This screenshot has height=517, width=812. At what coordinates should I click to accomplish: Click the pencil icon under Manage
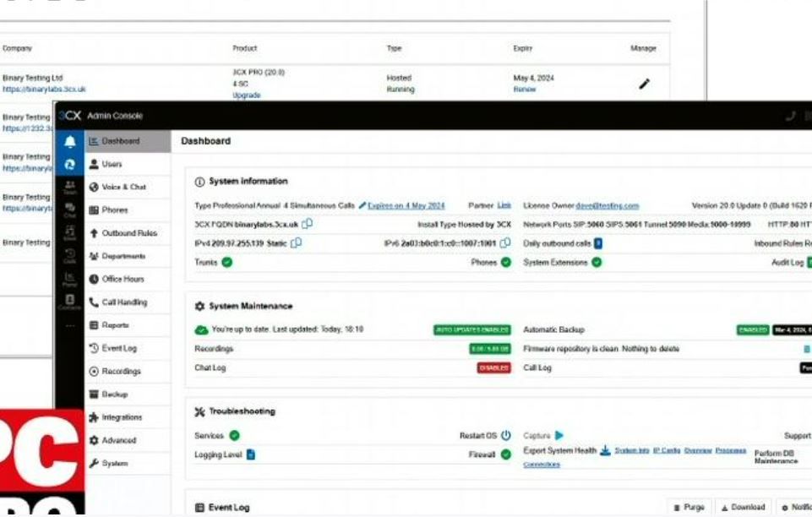click(644, 84)
